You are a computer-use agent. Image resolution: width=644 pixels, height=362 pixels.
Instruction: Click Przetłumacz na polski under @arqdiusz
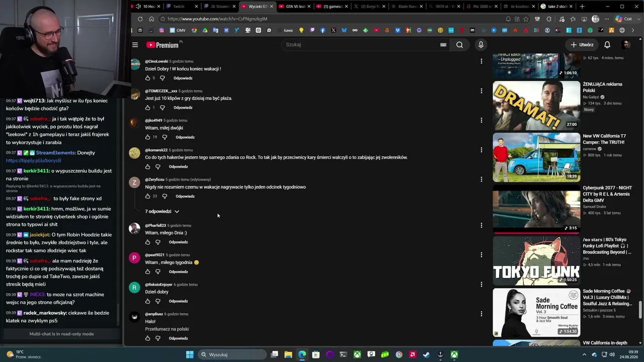(x=167, y=329)
